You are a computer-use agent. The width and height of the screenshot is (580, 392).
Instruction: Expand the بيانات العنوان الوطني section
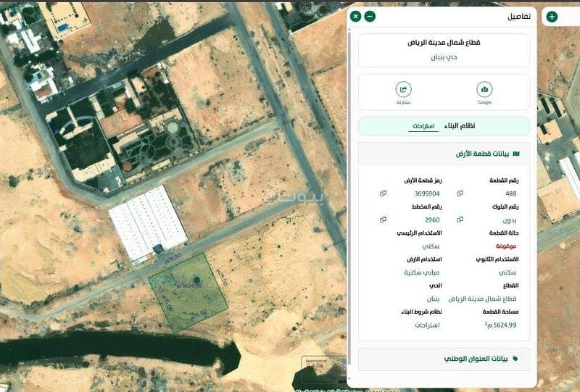444,359
